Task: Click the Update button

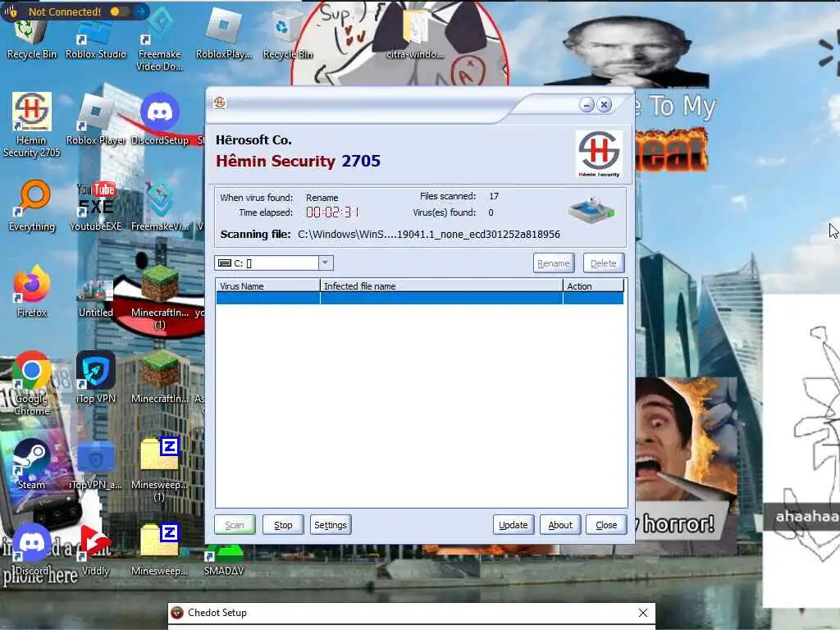Action: [x=514, y=525]
